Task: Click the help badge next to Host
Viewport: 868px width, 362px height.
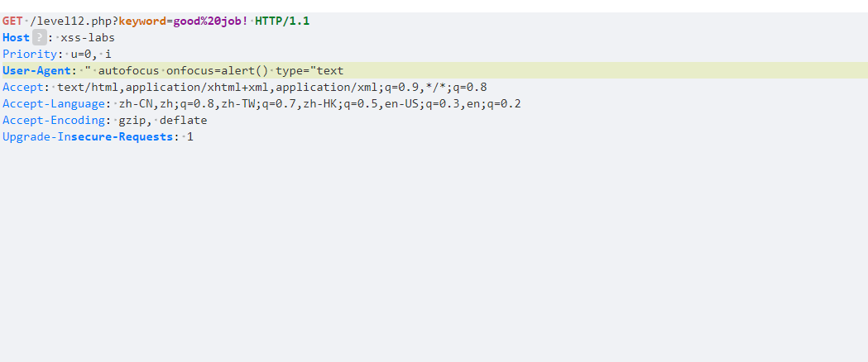Action: pos(39,37)
